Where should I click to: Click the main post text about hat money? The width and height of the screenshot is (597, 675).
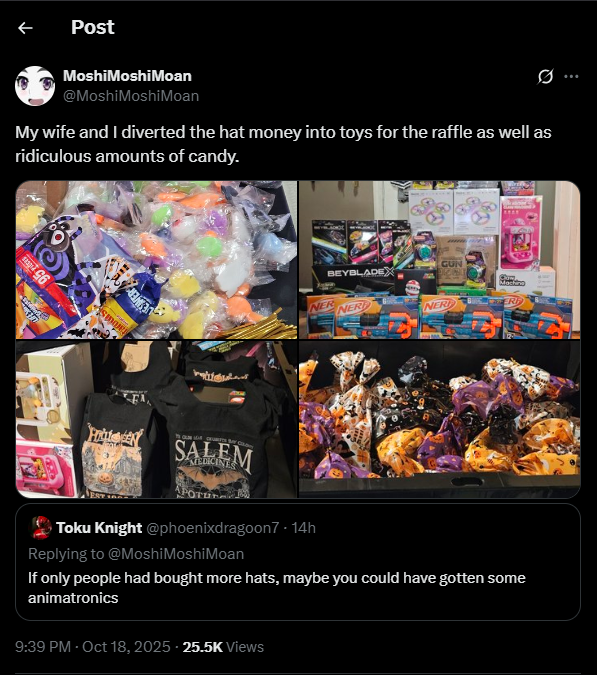[x=283, y=144]
